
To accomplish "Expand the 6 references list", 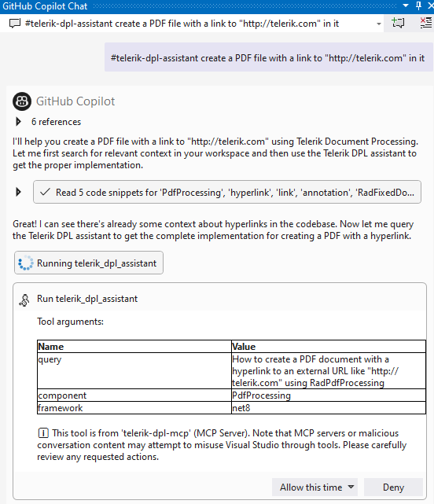I will click(18, 122).
